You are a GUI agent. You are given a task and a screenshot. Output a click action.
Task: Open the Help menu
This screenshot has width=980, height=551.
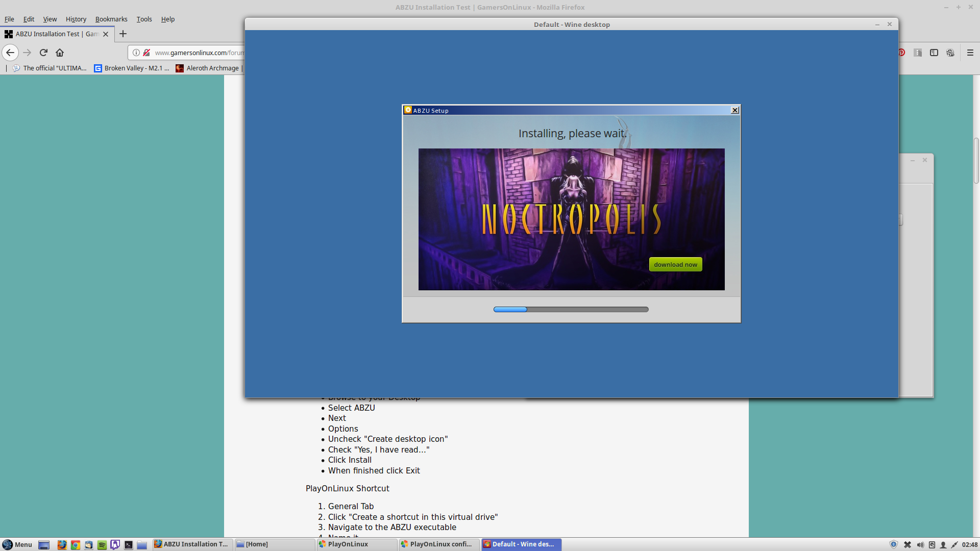coord(168,19)
